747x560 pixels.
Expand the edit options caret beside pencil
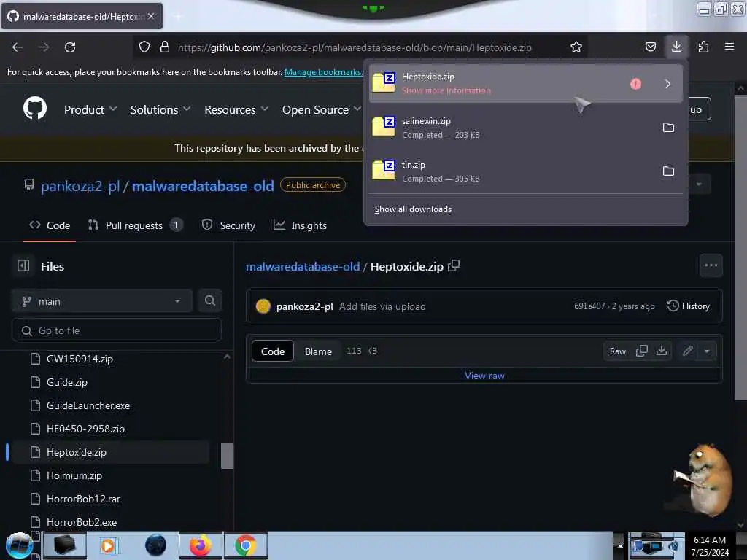tap(707, 351)
